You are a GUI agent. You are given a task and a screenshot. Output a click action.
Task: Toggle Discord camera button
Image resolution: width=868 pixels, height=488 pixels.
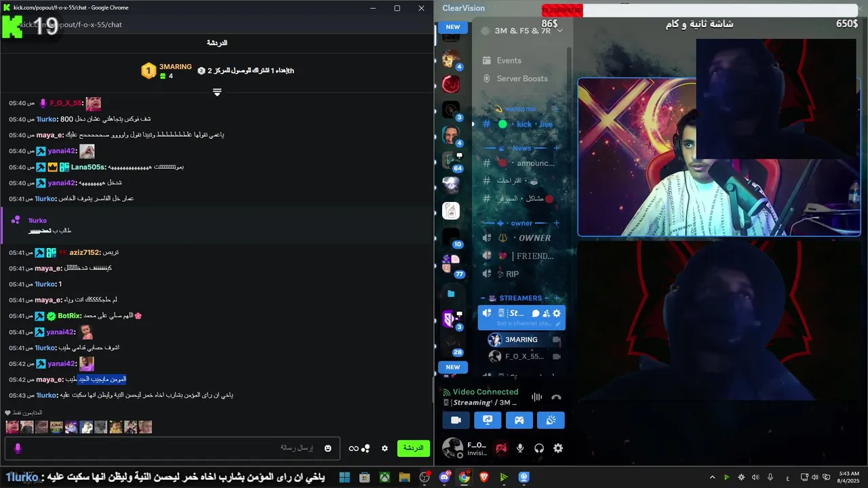coord(456,420)
